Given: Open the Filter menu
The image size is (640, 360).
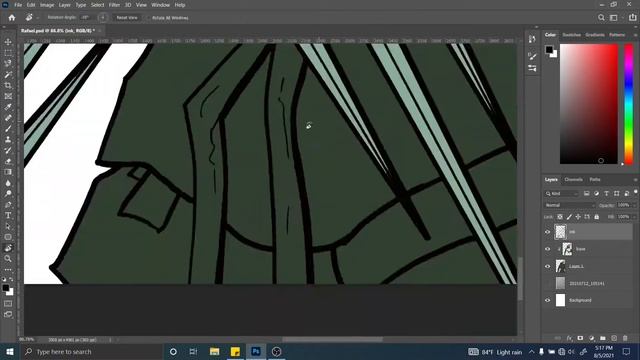Looking at the screenshot, I should coord(114,5).
